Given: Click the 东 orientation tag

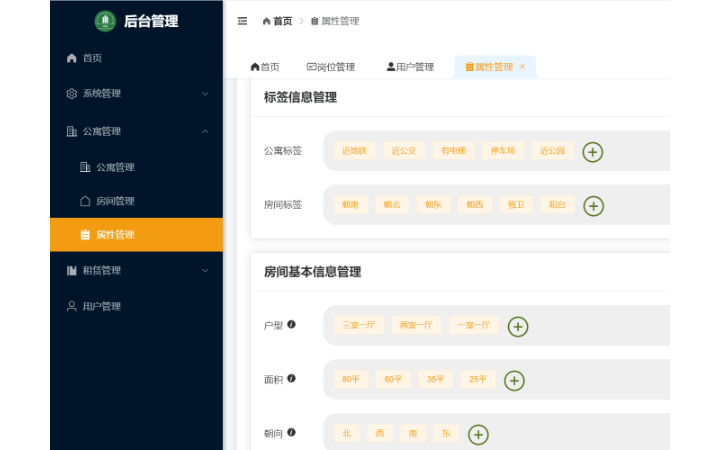Looking at the screenshot, I should click(446, 433).
